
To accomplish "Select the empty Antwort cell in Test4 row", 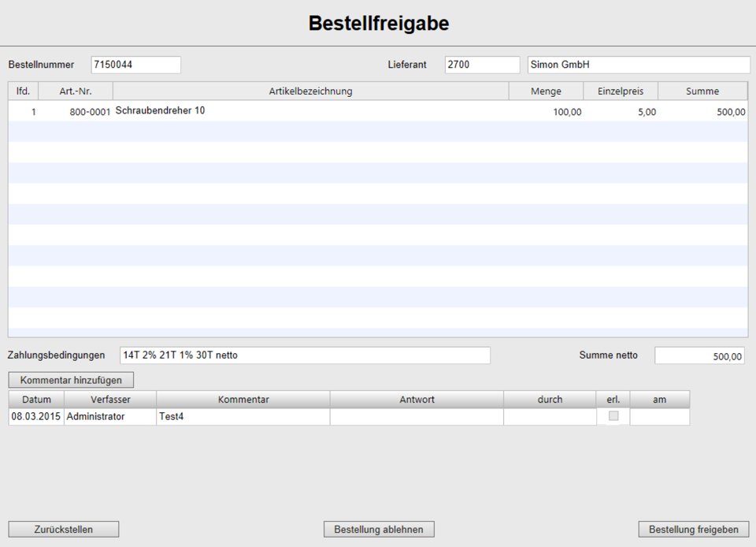I will [x=417, y=416].
